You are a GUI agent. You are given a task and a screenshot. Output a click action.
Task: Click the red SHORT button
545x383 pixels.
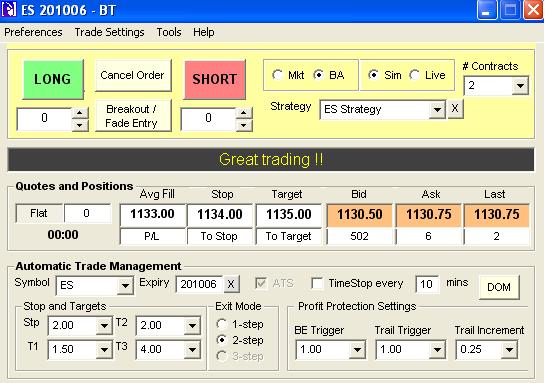(215, 79)
